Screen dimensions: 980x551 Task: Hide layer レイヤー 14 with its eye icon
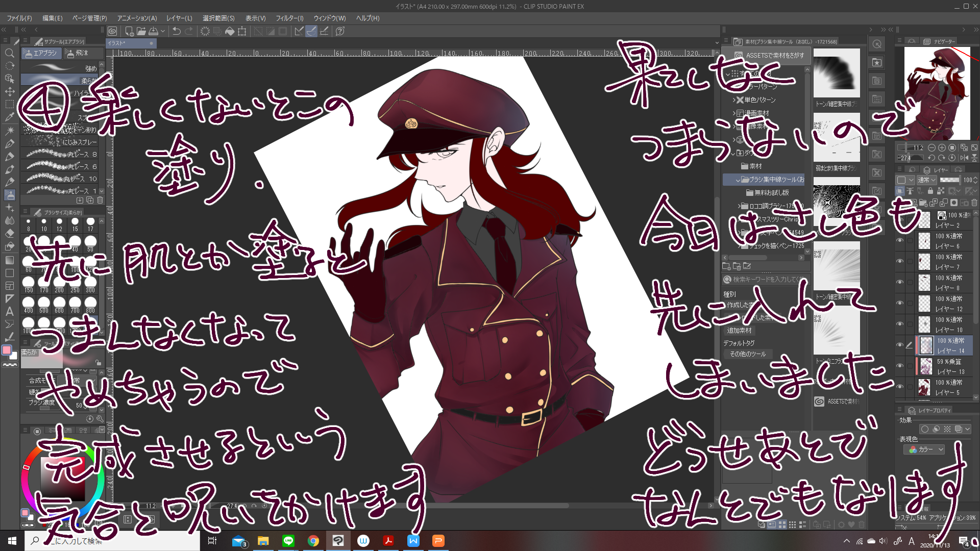click(x=900, y=345)
